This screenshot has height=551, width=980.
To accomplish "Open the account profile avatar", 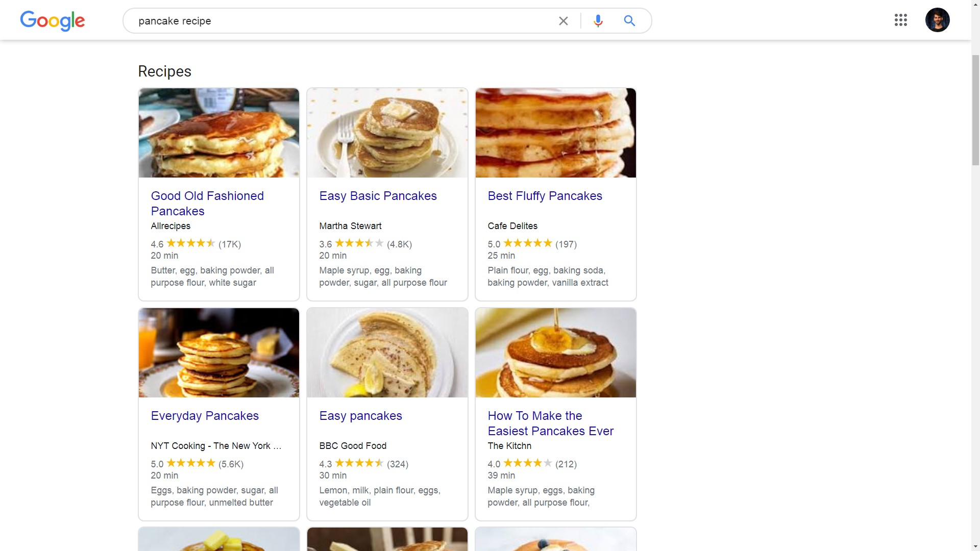I will [937, 20].
